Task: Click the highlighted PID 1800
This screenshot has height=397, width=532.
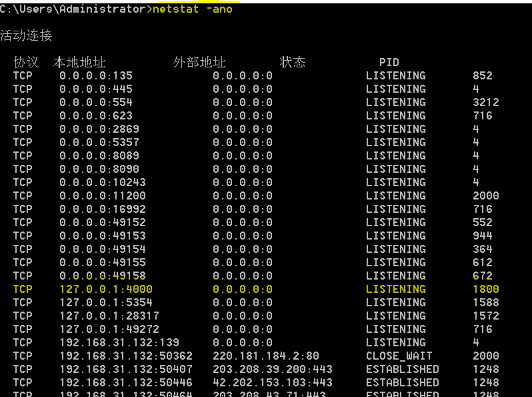Action: 486,290
